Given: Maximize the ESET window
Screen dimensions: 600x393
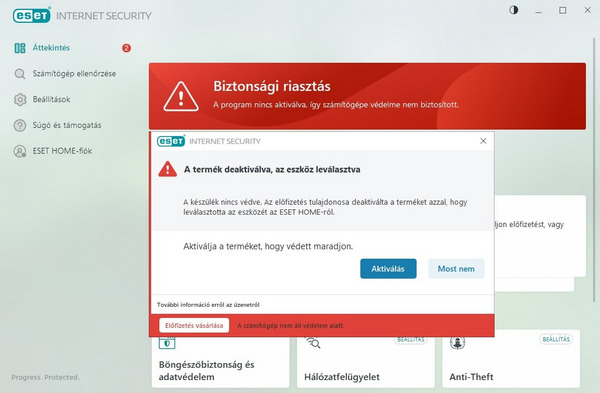Looking at the screenshot, I should click(x=562, y=10).
